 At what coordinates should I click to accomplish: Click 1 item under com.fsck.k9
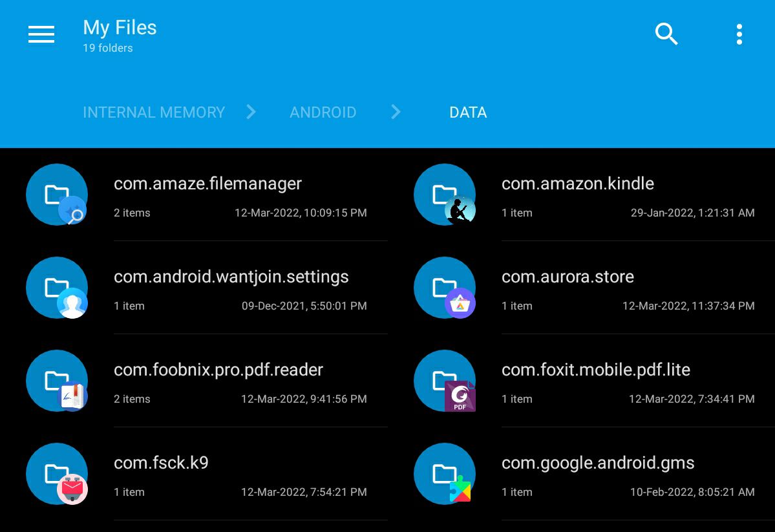129,492
